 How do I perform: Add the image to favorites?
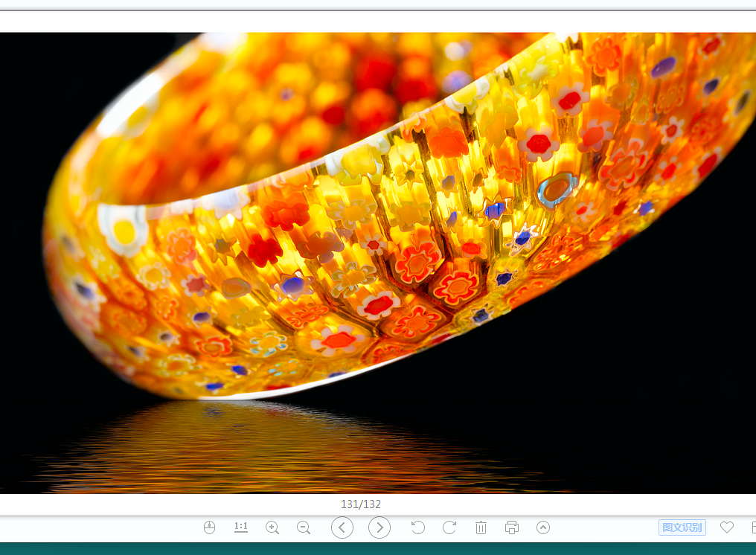pyautogui.click(x=727, y=527)
